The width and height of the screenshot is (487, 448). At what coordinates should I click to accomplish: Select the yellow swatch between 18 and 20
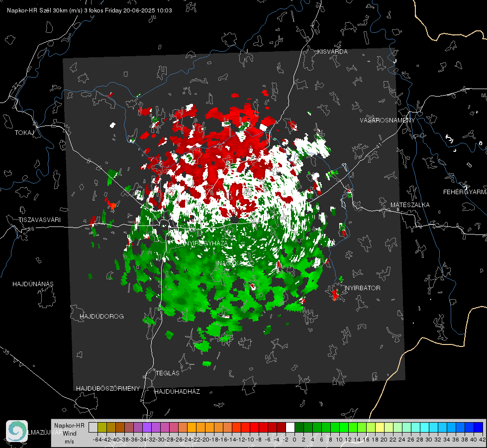coord(380,427)
